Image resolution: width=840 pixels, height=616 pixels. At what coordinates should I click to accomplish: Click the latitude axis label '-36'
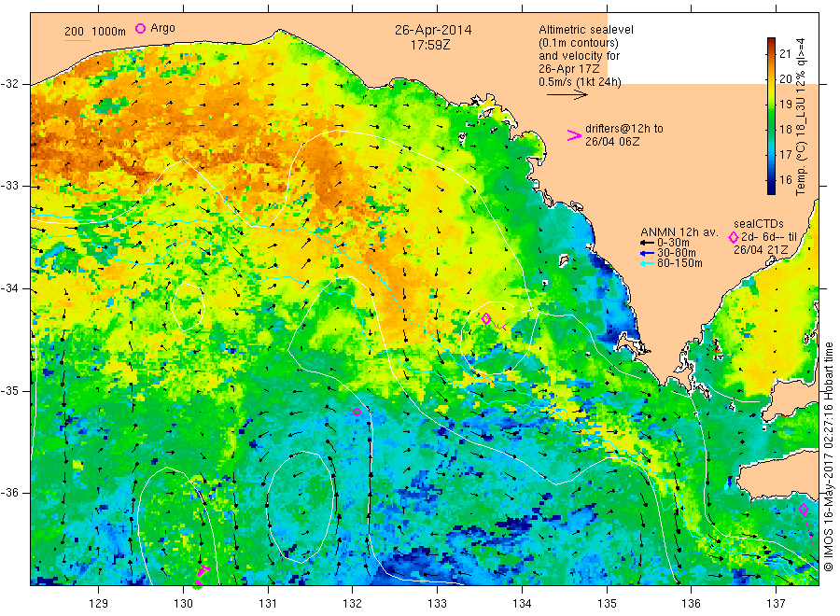pos(9,492)
